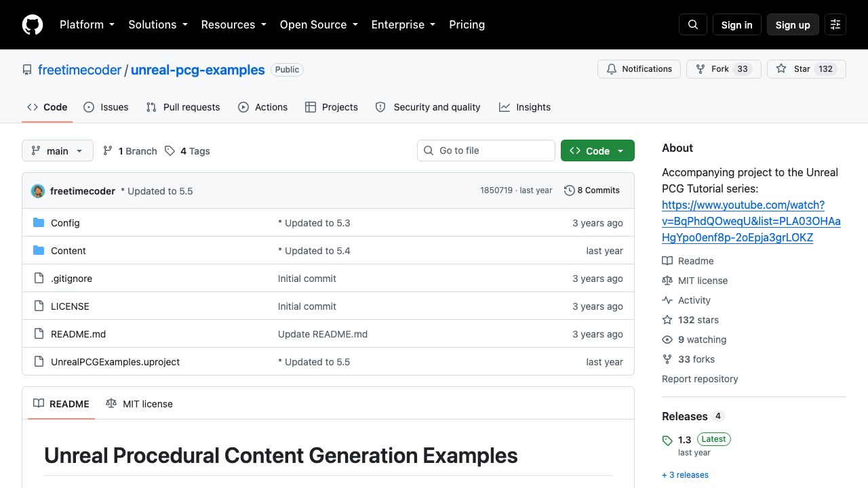Click the LICENSE file icon

click(x=39, y=306)
